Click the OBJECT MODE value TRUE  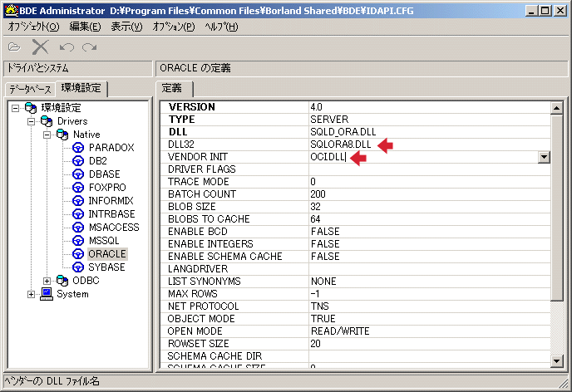(323, 319)
